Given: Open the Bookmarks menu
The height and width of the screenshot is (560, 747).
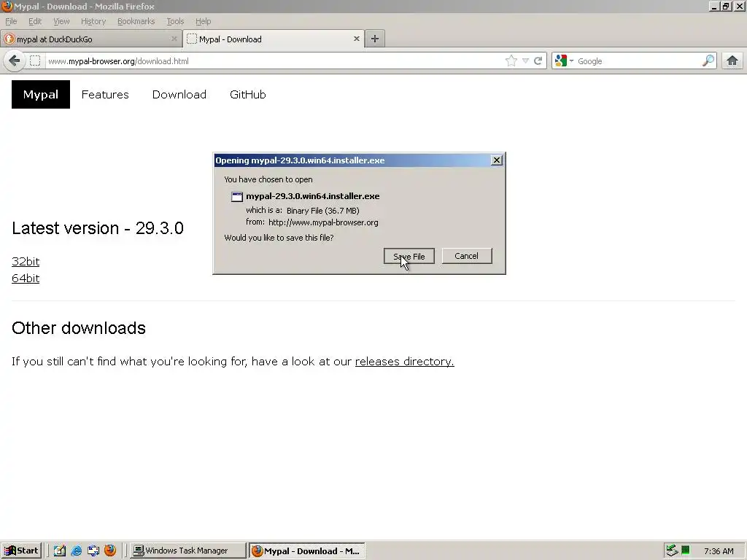Looking at the screenshot, I should click(x=136, y=21).
